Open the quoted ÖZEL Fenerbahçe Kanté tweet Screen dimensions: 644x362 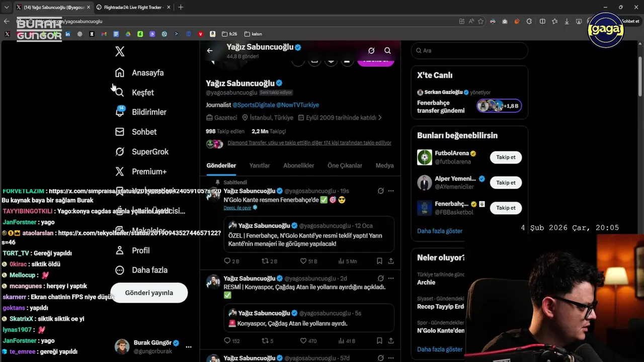[309, 234]
